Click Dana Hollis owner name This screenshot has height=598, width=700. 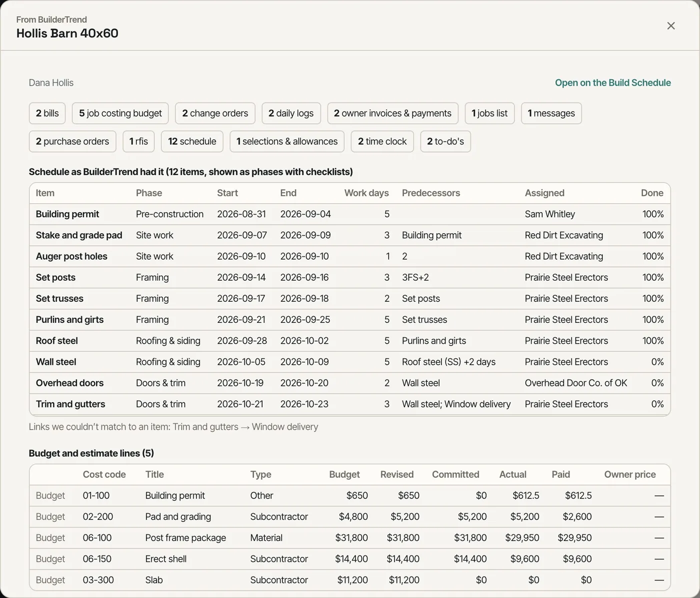51,83
